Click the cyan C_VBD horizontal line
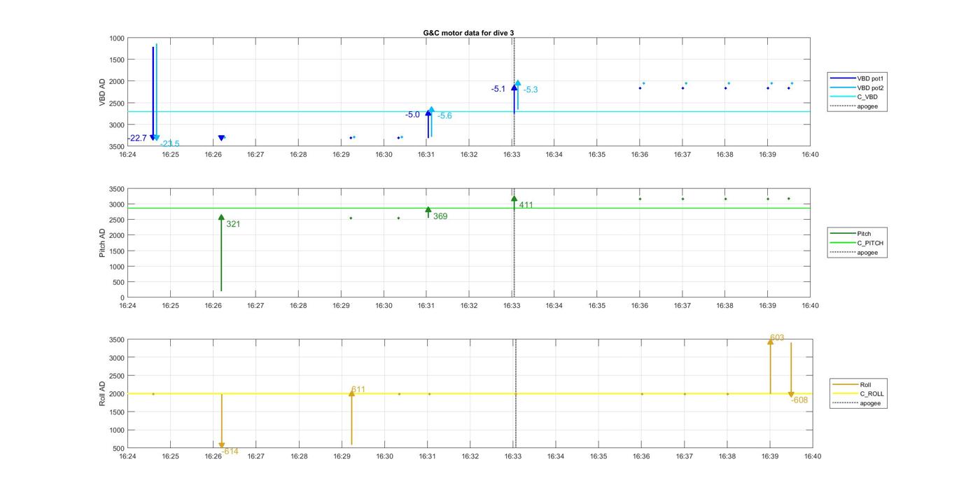Viewport: 980px width, 504px height. coord(469,112)
